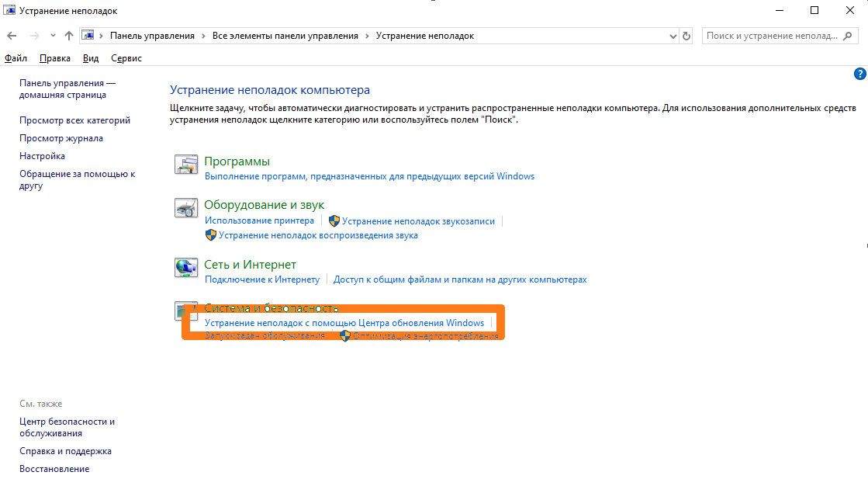Screen dimensions: 868x479
Task: Open the recent locations dropdown arrow
Action: [53, 36]
